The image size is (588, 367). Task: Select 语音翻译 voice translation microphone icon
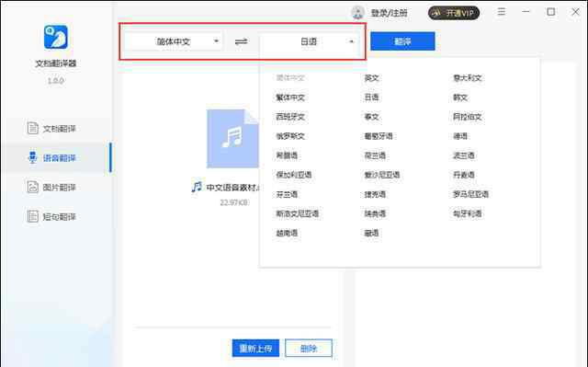pyautogui.click(x=33, y=157)
